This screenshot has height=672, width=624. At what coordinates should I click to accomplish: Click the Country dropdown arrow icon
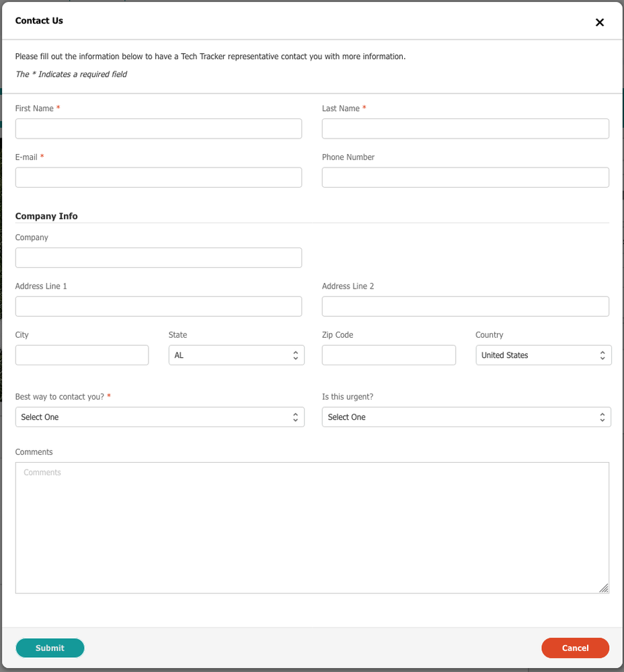click(x=602, y=355)
